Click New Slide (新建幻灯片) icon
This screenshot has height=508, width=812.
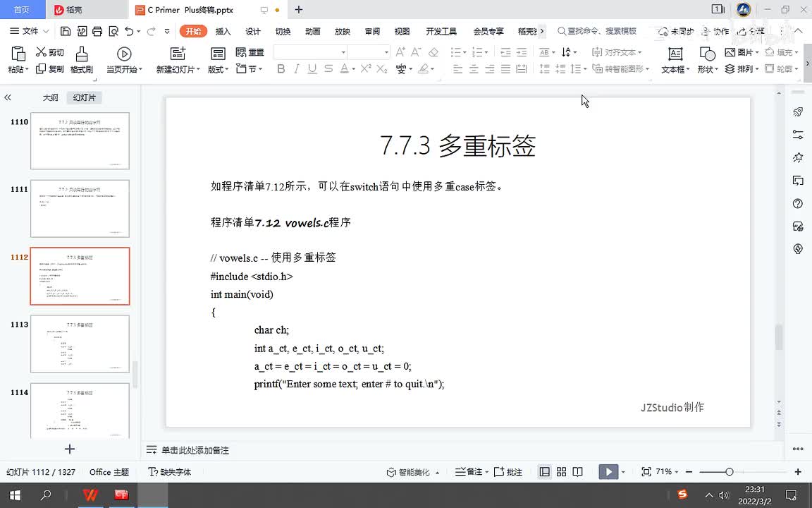[178, 54]
